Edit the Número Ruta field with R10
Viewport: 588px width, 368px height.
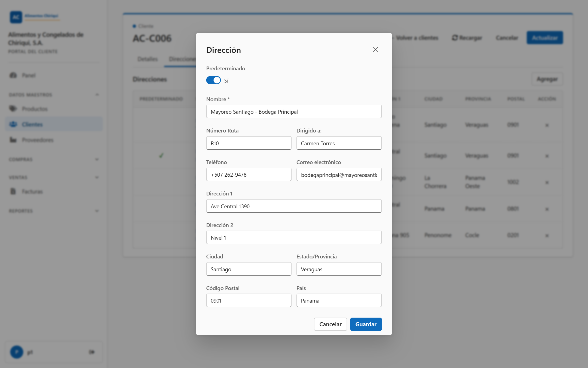tap(249, 143)
